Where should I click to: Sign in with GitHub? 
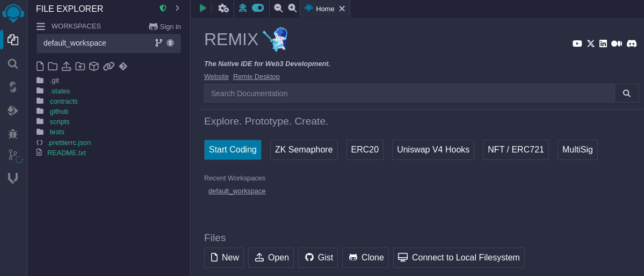[x=165, y=27]
